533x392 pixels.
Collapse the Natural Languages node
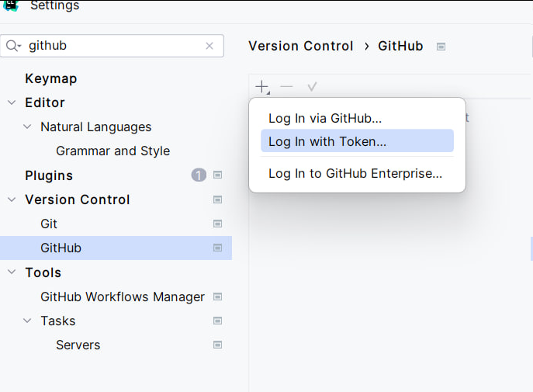[x=27, y=127]
